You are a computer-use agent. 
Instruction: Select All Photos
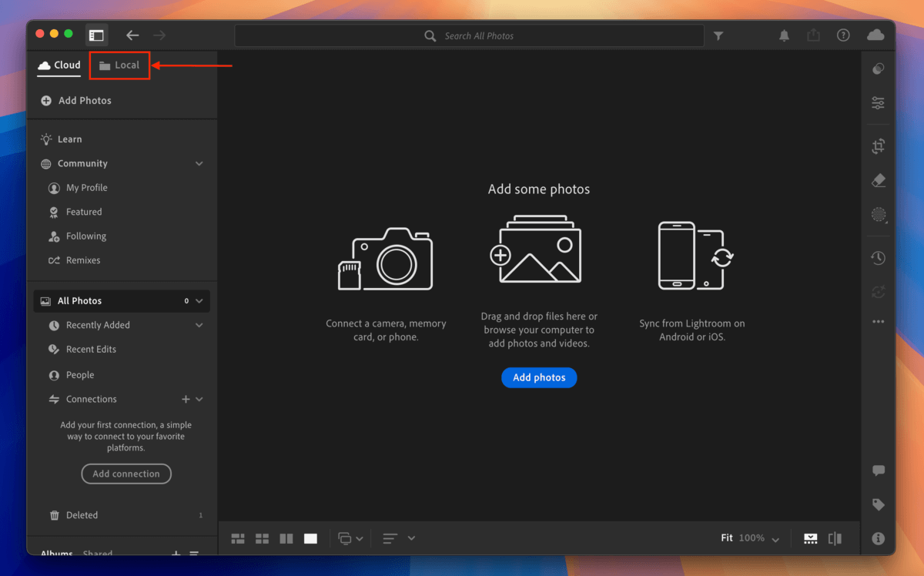(x=122, y=301)
